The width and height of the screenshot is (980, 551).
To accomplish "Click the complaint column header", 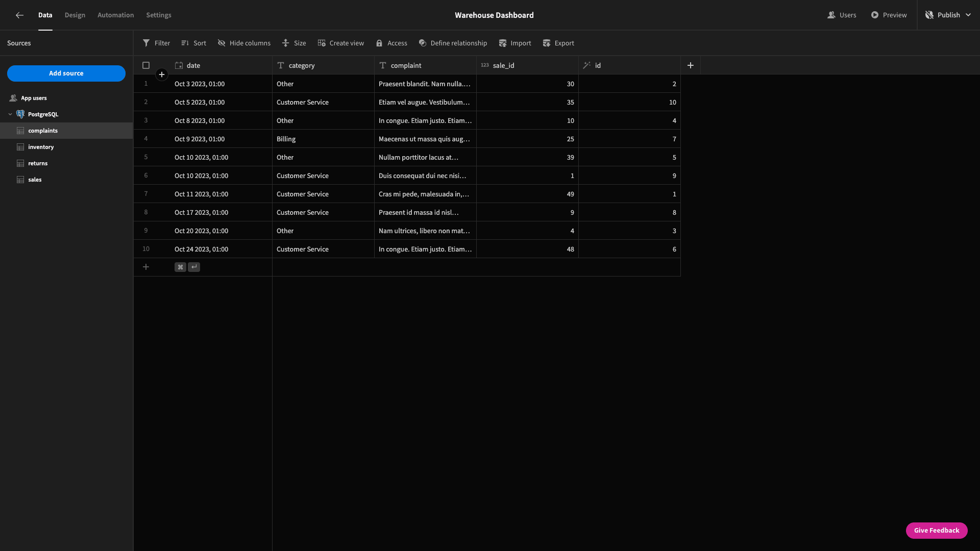I will click(x=425, y=65).
